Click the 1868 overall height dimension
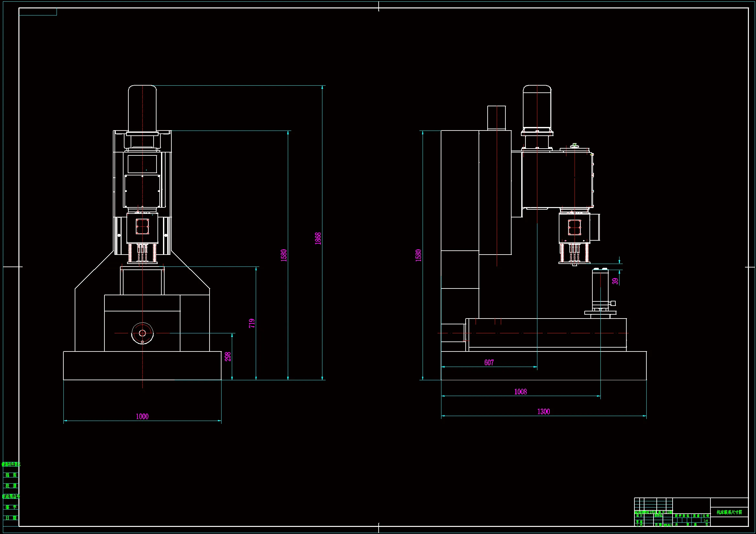 (x=318, y=238)
